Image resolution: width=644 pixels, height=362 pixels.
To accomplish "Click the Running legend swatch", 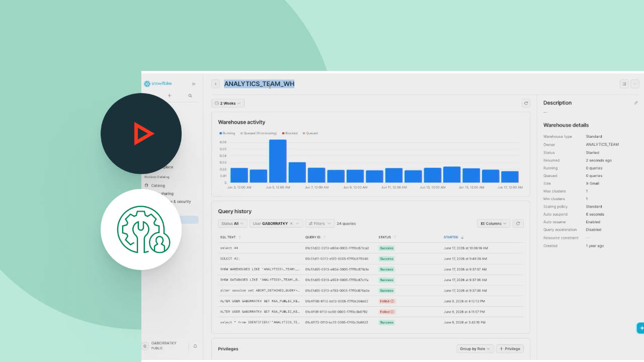I will click(x=220, y=133).
